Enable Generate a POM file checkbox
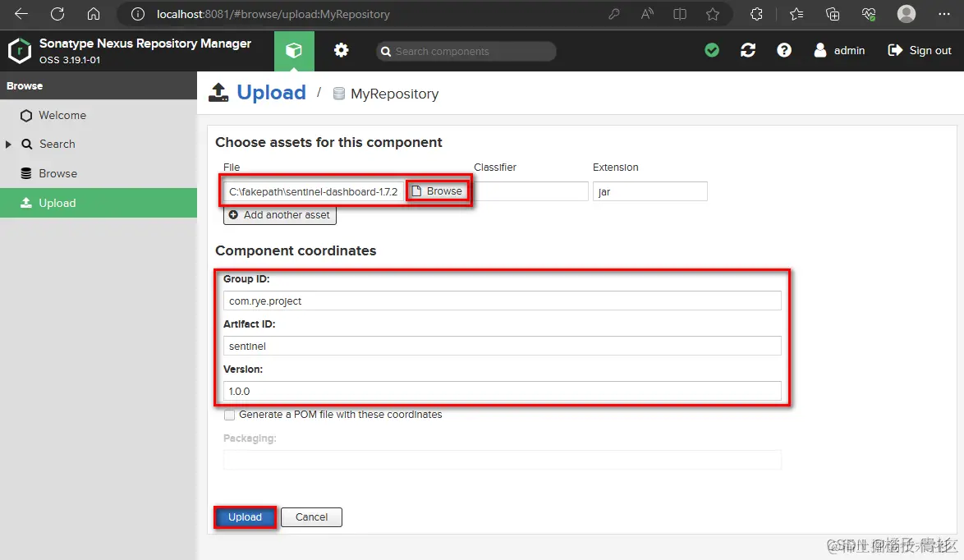Viewport: 964px width, 560px height. coord(229,415)
